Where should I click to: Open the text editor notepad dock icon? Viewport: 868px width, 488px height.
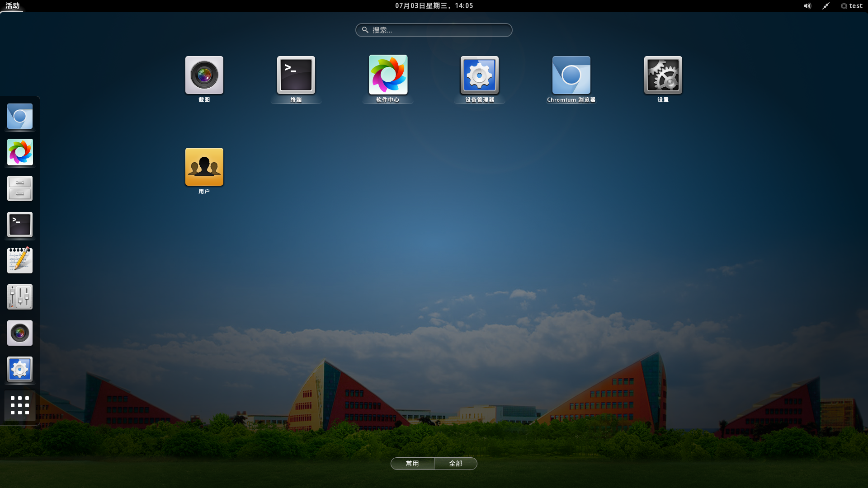(20, 260)
